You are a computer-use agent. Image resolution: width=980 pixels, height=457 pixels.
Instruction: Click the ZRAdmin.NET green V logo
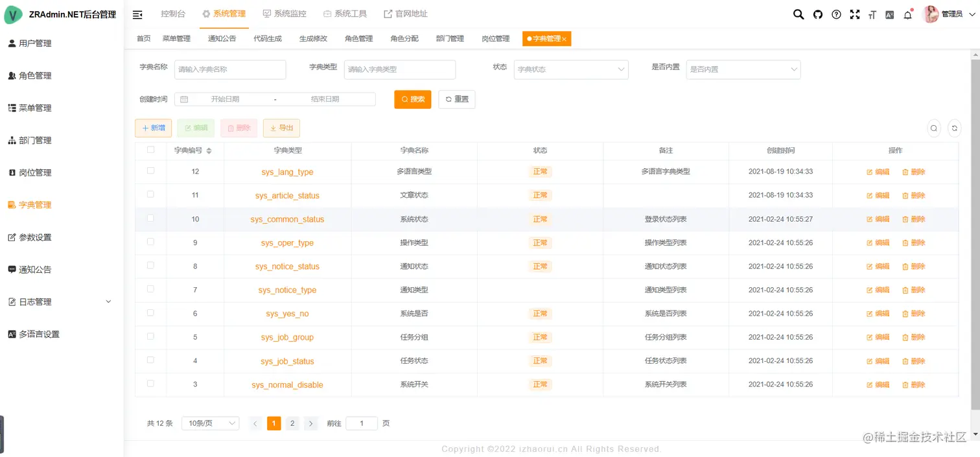[x=14, y=14]
